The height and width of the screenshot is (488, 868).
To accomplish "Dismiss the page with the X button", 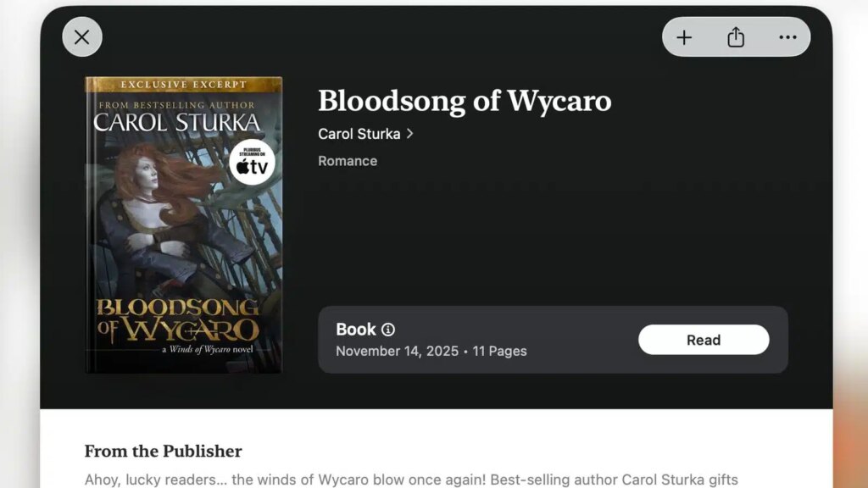I will pyautogui.click(x=81, y=37).
